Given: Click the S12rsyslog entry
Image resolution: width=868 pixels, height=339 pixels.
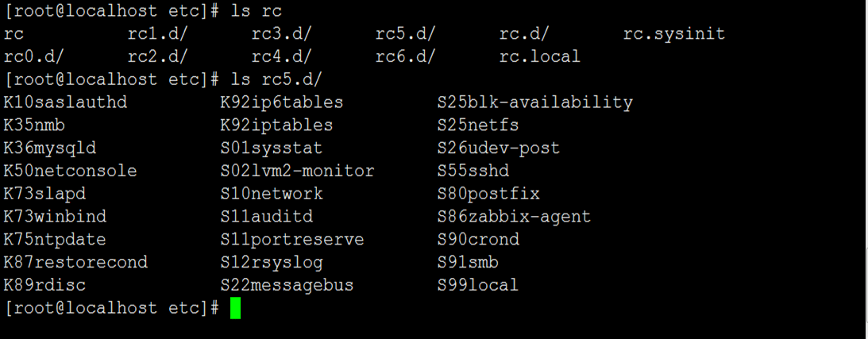Looking at the screenshot, I should coord(272,262).
